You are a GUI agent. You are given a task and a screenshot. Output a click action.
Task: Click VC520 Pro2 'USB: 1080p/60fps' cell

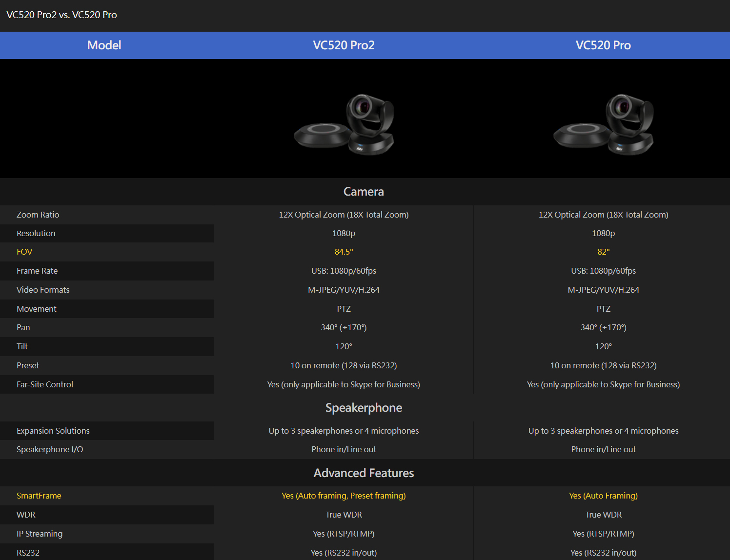[344, 271]
